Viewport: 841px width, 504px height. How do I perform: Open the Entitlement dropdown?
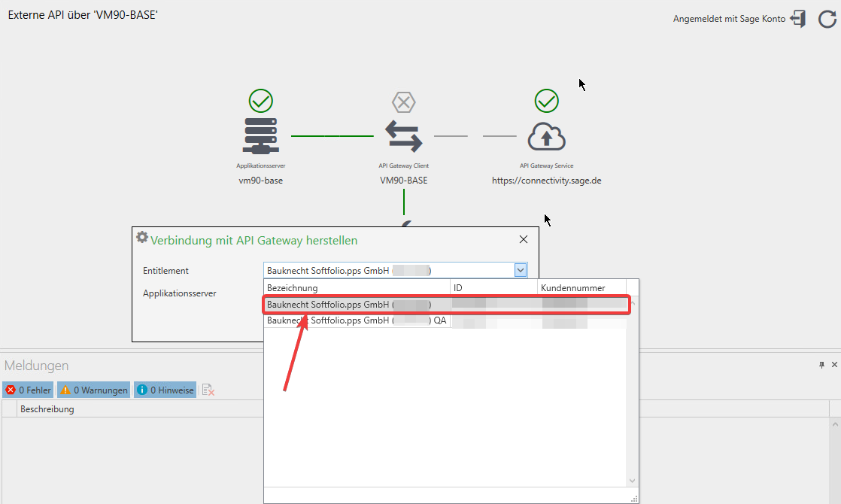coord(520,269)
